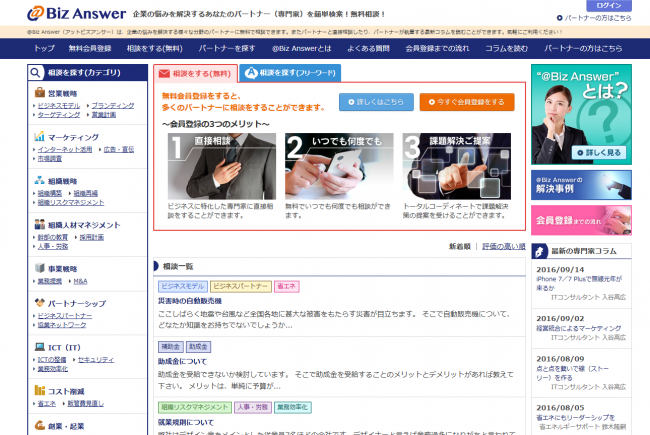Click the green 組織リスクマネジメント tag

(194, 407)
